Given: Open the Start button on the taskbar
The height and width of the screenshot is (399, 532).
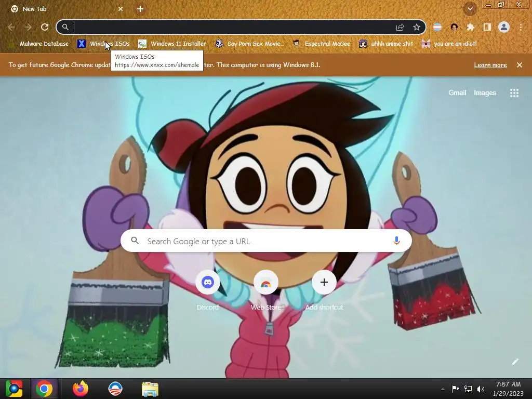Looking at the screenshot, I should [x=14, y=389].
